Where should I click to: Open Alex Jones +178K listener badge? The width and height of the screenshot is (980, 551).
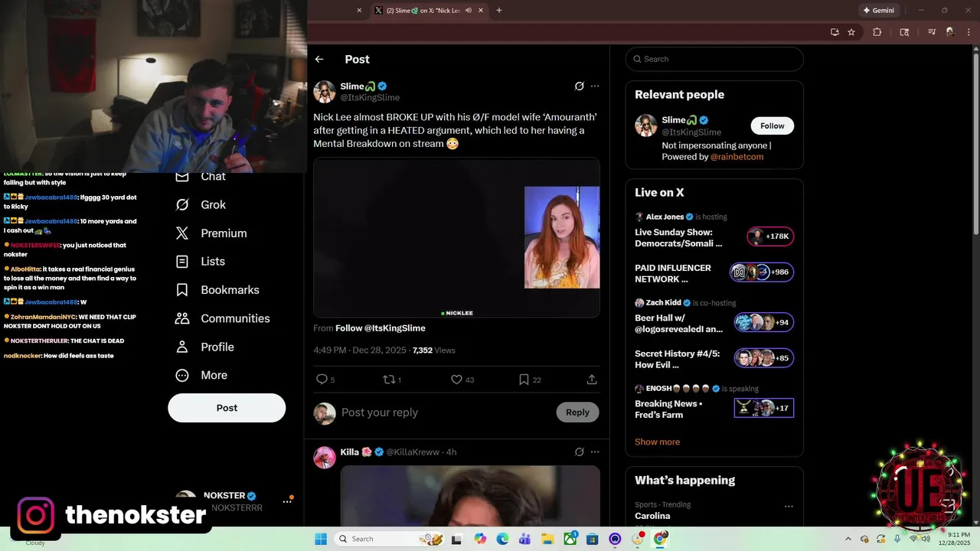(x=770, y=236)
